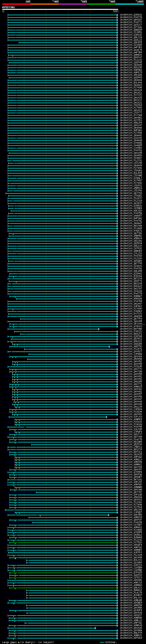The height and width of the screenshot is (644, 146).
Task: Select label UniRef100_P27495
Action: pyautogui.click(x=131, y=87)
